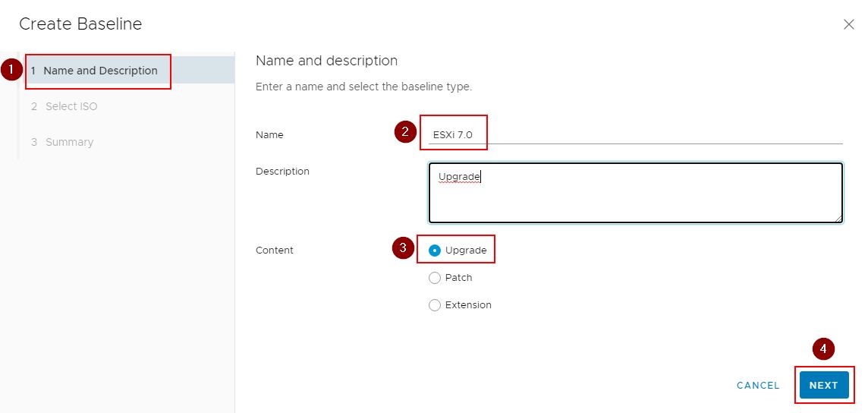
Task: Click the 'Name and description' section heading
Action: 326,61
